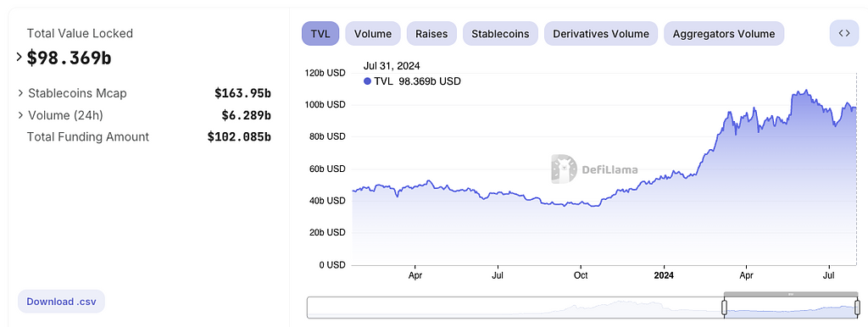Expand the Total Value Locked breakdown chevron

(x=19, y=57)
